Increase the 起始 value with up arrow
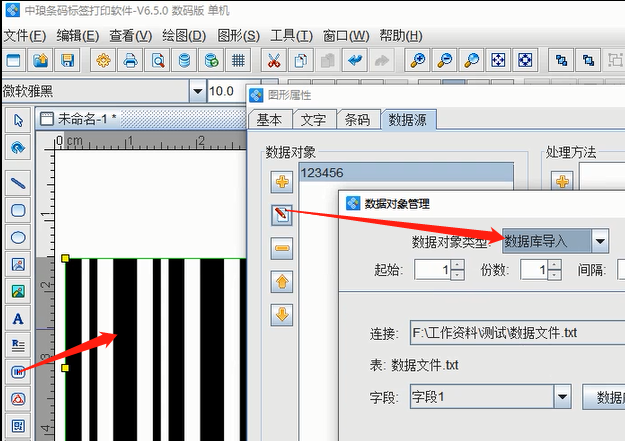 coord(458,265)
